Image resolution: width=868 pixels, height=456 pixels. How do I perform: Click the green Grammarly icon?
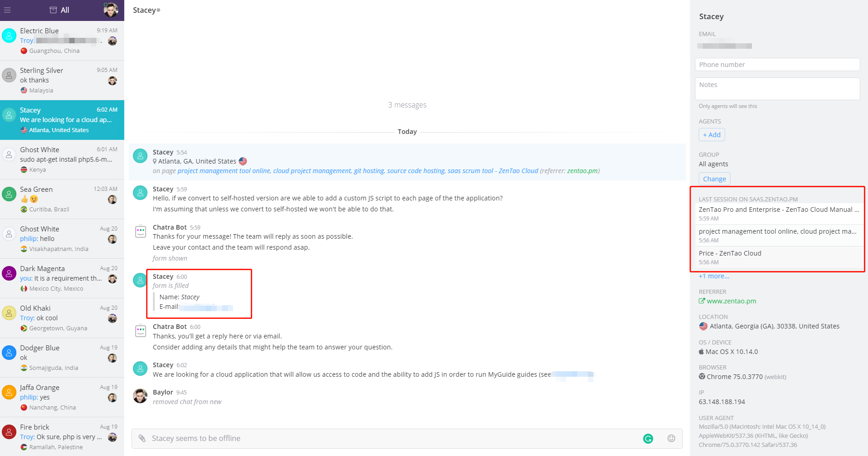(x=648, y=439)
